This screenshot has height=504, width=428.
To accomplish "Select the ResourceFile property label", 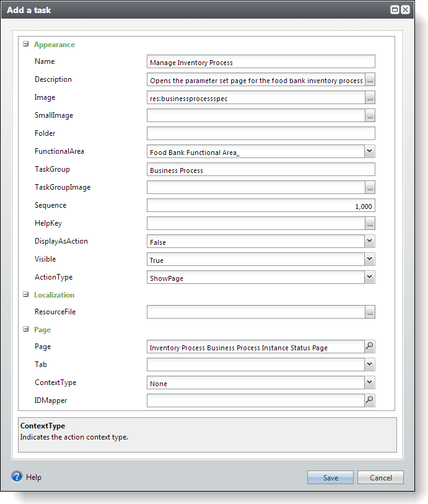I will pyautogui.click(x=55, y=312).
